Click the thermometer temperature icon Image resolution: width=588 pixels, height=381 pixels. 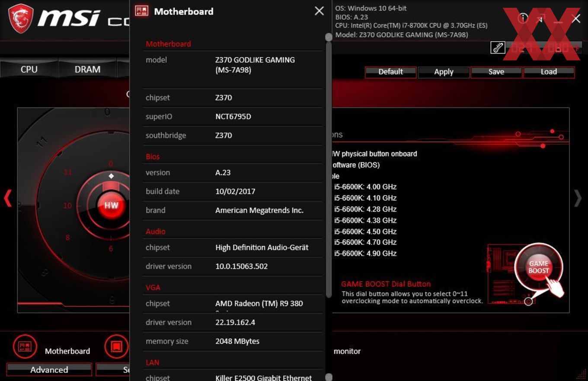pos(498,48)
